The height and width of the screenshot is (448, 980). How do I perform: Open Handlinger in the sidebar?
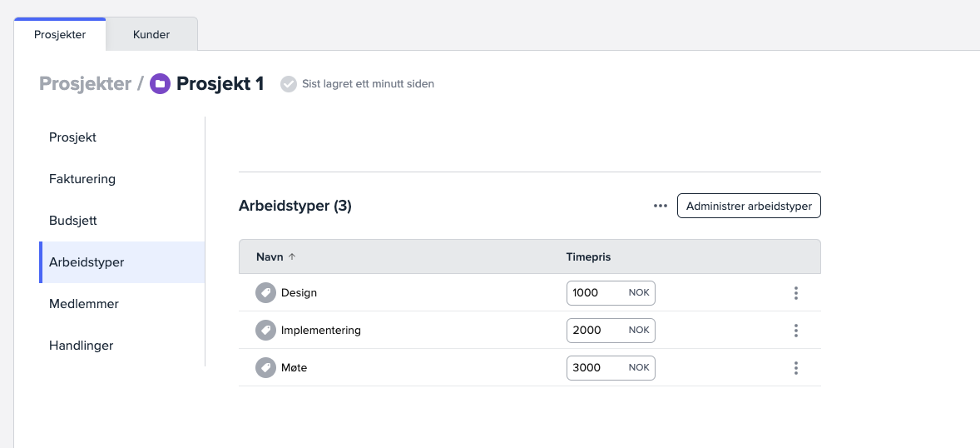pyautogui.click(x=82, y=346)
